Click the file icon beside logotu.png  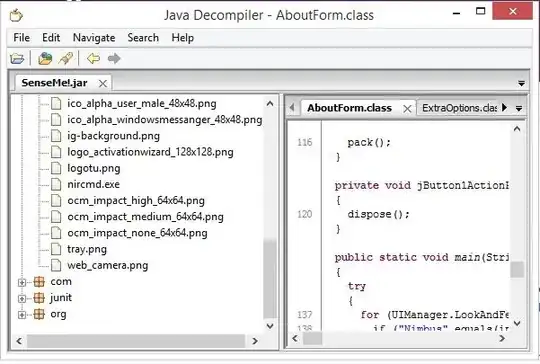[x=56, y=168]
